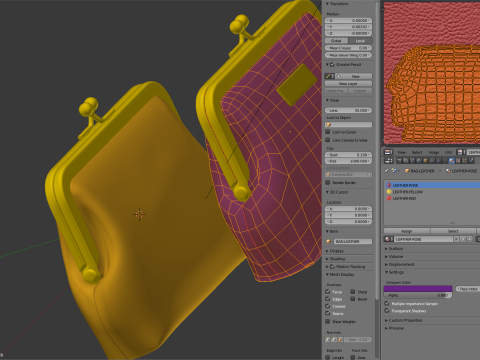Enable Lock Camera to View checkbox
The width and height of the screenshot is (480, 360).
click(x=328, y=140)
